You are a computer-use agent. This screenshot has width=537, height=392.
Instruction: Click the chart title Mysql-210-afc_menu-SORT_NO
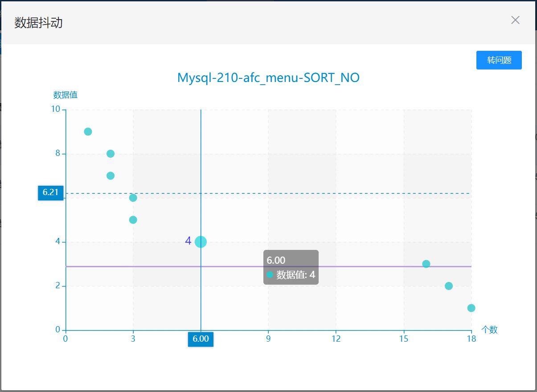pos(268,78)
